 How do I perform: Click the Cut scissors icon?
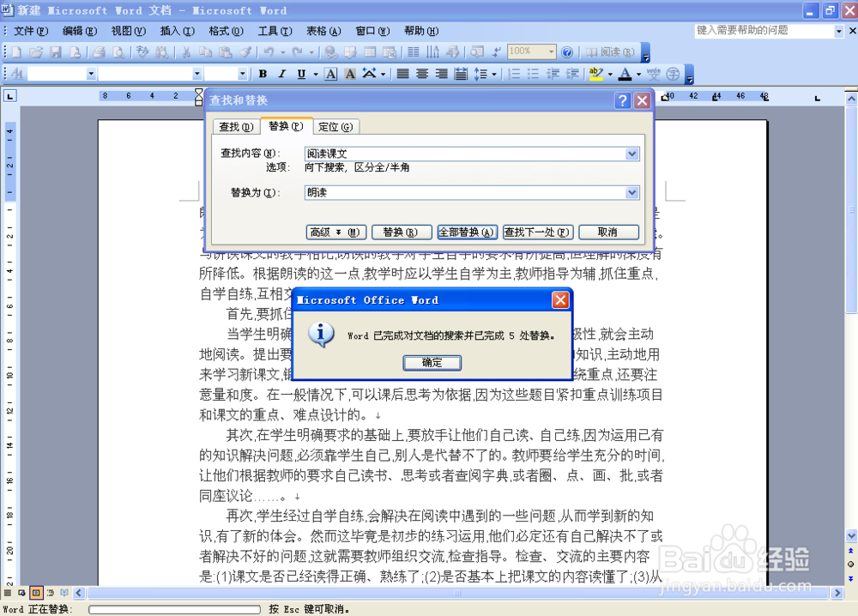click(186, 52)
